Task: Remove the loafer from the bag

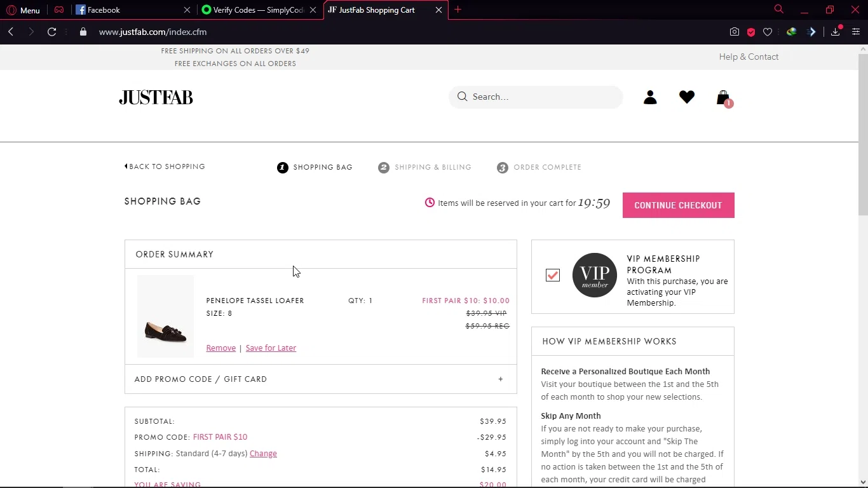Action: point(220,348)
